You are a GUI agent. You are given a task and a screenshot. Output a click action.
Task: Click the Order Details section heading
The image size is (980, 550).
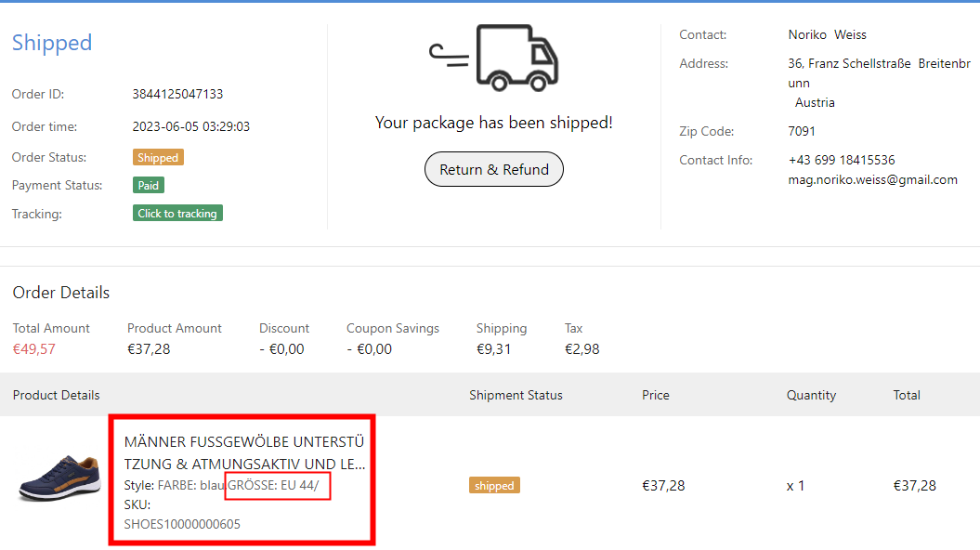coord(61,293)
